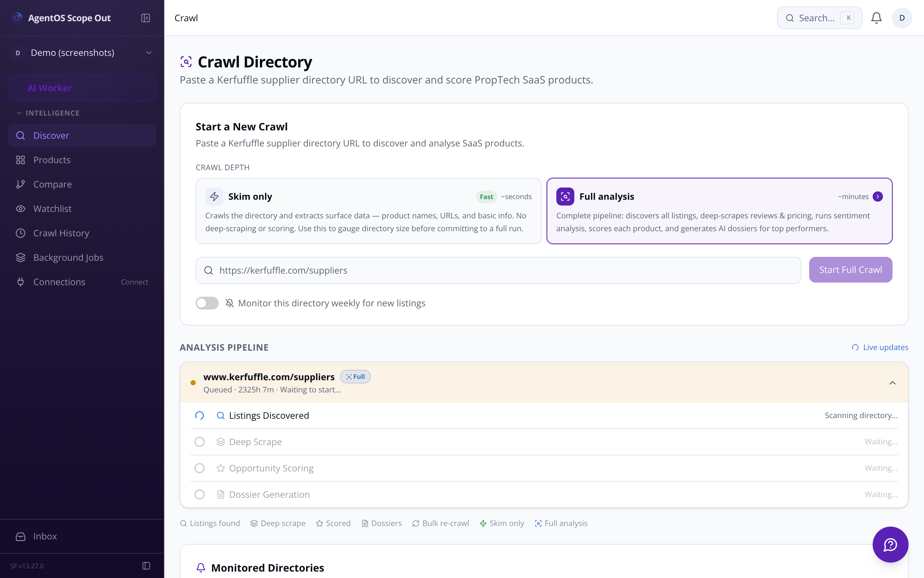
Task: Open Inbox in the sidebar
Action: (x=82, y=536)
